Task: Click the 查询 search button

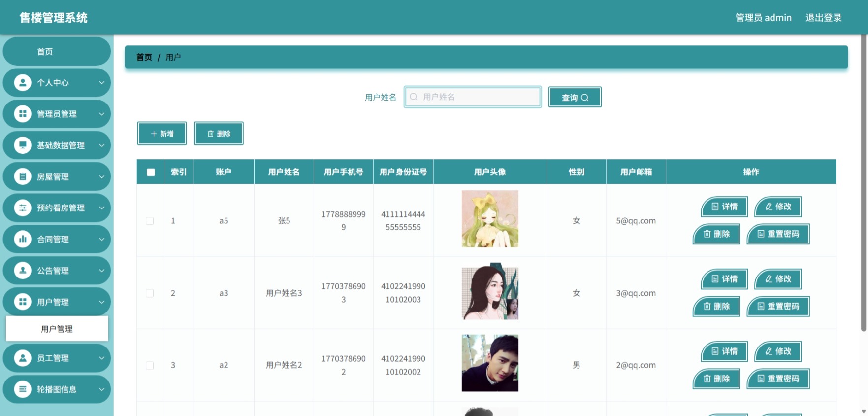Action: 575,97
